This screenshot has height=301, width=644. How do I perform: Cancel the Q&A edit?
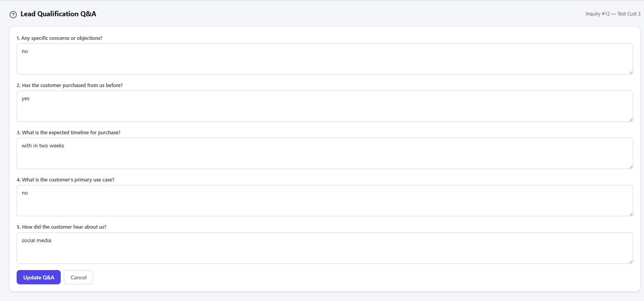tap(79, 277)
